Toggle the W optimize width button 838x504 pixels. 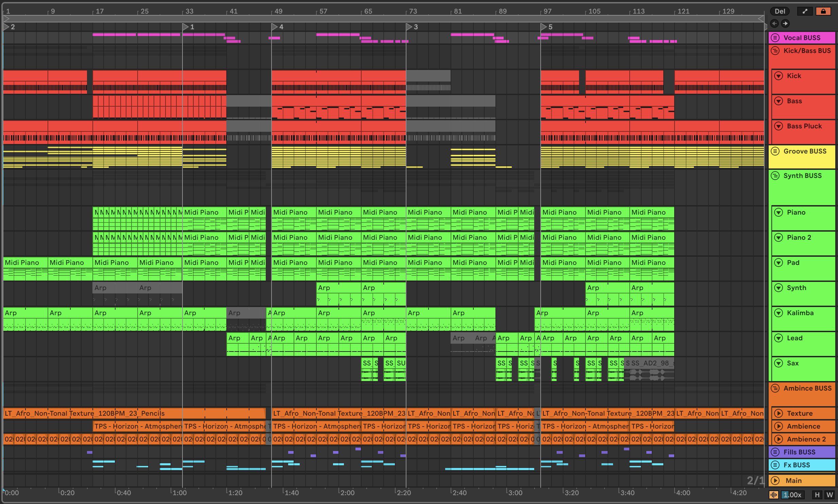coord(830,495)
